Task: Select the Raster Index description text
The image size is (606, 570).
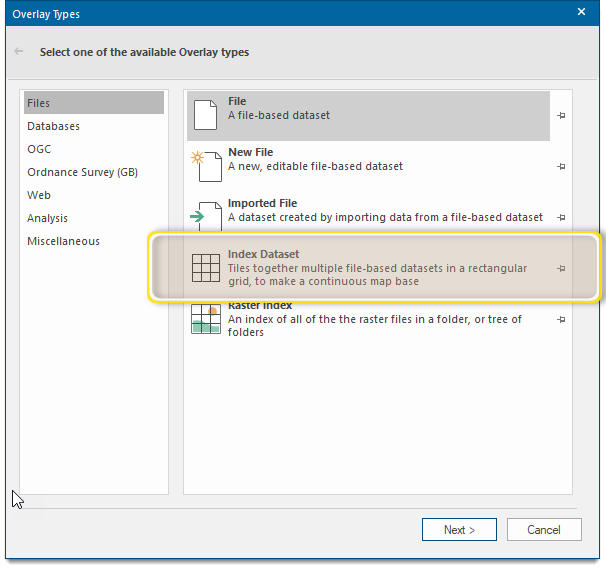Action: pos(374,325)
